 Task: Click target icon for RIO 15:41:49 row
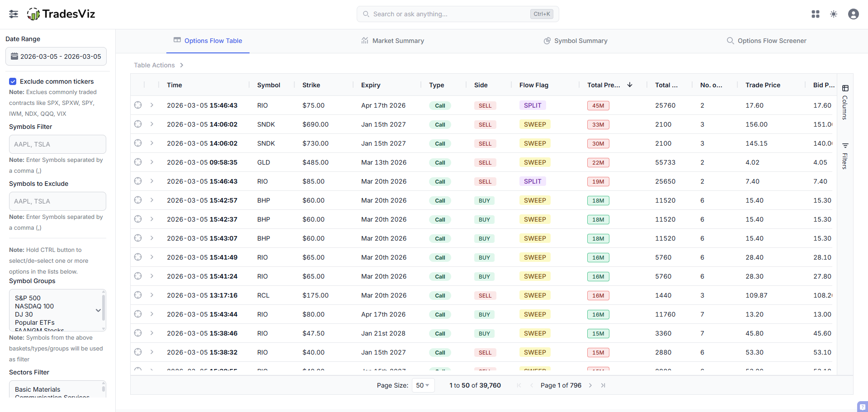(x=138, y=257)
